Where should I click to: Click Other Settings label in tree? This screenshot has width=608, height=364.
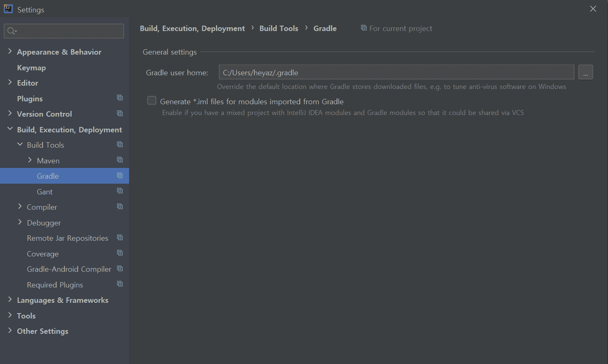[43, 331]
